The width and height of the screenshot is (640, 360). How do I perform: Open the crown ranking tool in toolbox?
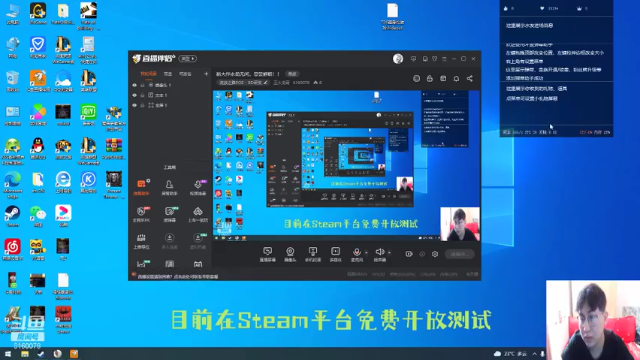(141, 241)
